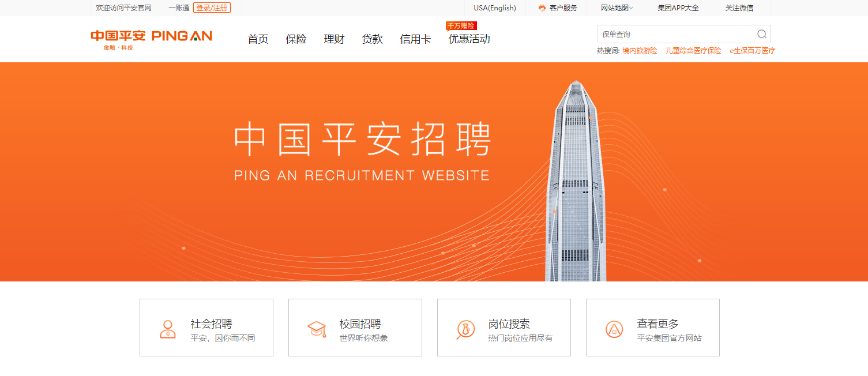Click the 中国平安 PING AN logo
This screenshot has height=376, width=868.
[152, 40]
